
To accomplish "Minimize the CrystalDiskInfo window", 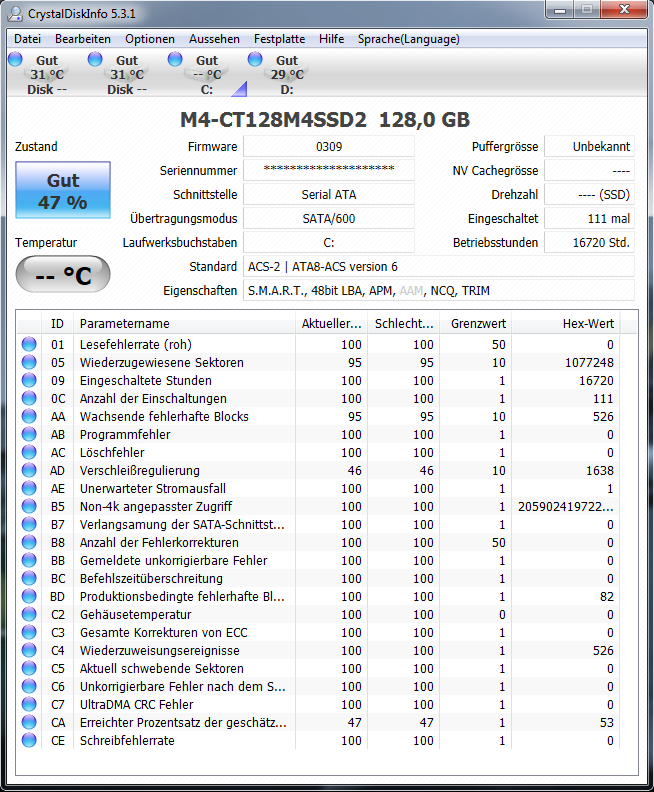I will (560, 10).
